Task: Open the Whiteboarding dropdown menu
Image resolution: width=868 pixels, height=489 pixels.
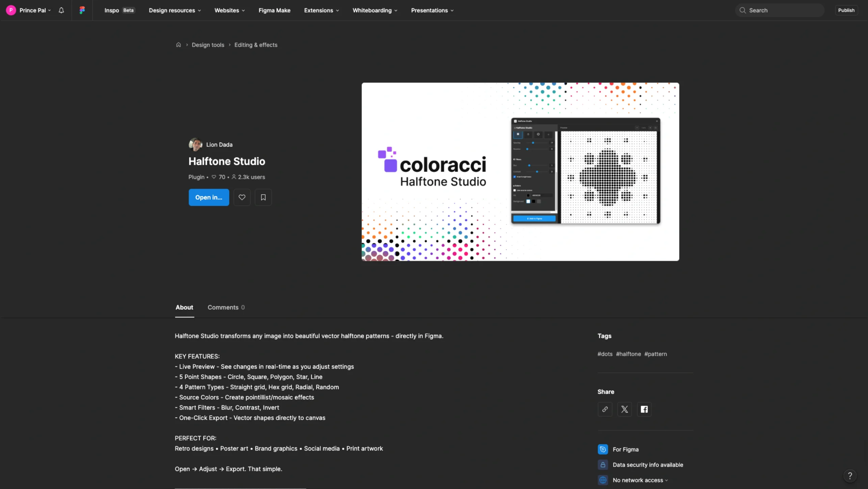Action: pyautogui.click(x=375, y=10)
